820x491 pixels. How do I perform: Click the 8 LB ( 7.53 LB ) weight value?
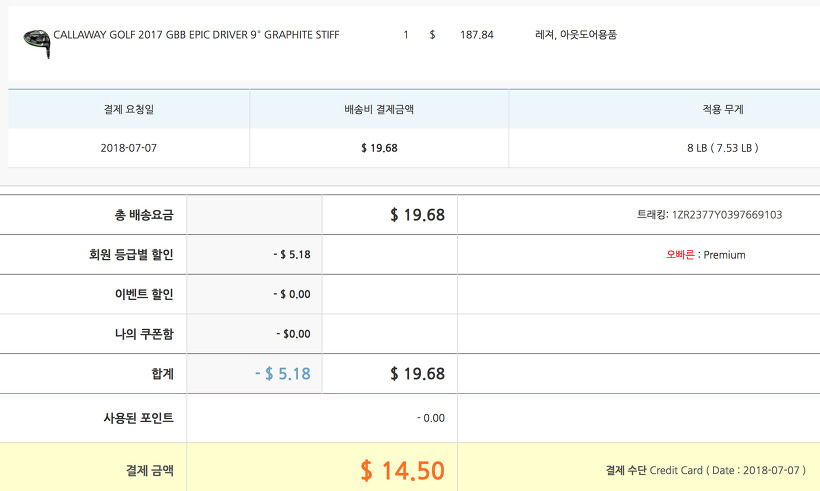tap(723, 148)
